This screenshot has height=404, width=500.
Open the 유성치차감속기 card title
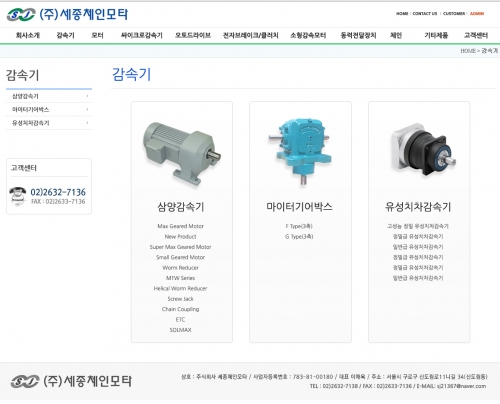(418, 207)
